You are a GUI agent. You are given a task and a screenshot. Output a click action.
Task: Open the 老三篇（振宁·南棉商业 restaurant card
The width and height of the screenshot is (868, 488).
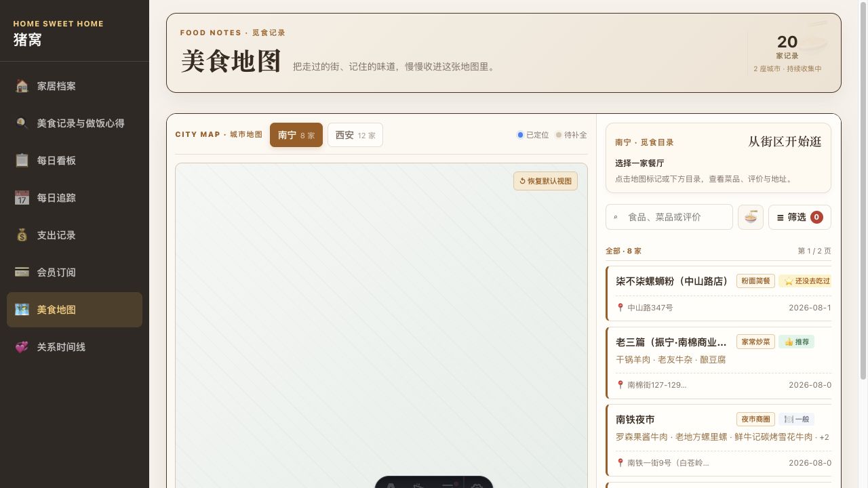[719, 363]
